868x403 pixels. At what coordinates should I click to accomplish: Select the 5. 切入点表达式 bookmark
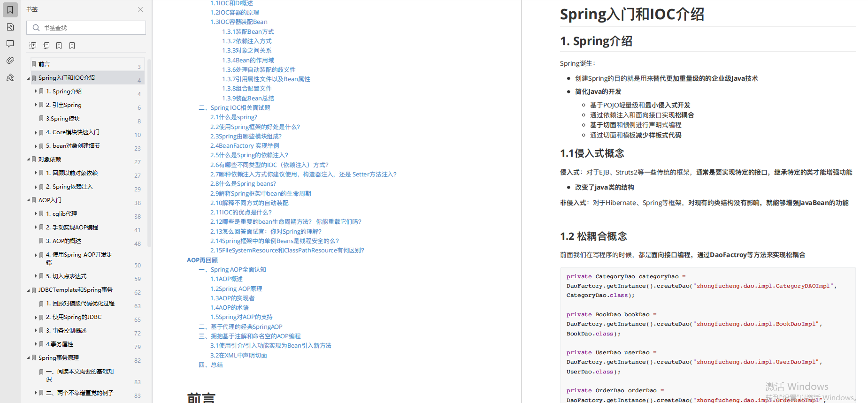pyautogui.click(x=66, y=276)
